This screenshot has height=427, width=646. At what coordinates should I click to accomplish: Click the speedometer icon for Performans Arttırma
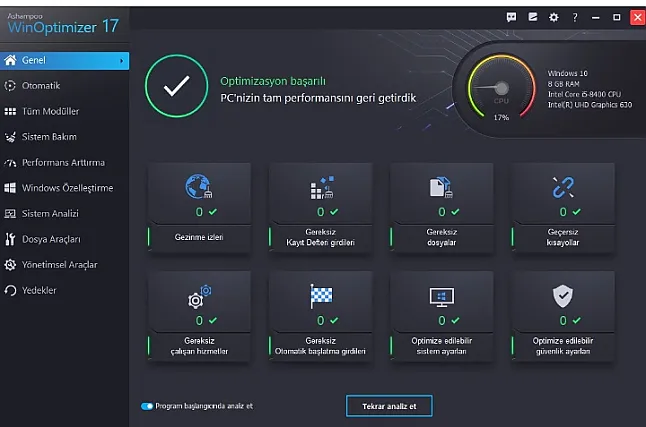click(10, 163)
